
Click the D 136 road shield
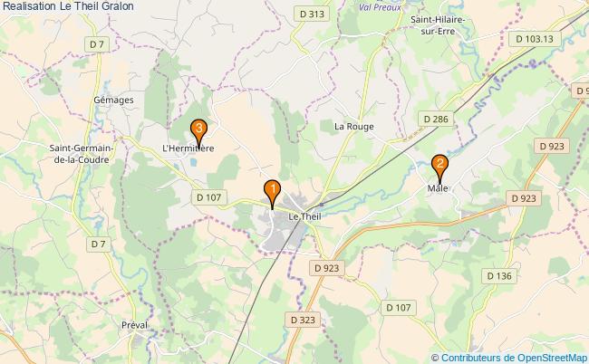(x=499, y=276)
